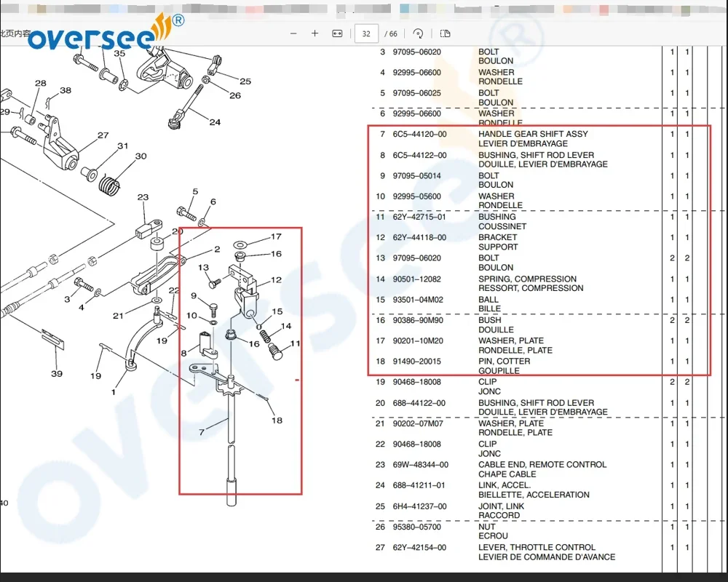The image size is (728, 582).
Task: Select BUSH description in row 16
Action: click(489, 320)
